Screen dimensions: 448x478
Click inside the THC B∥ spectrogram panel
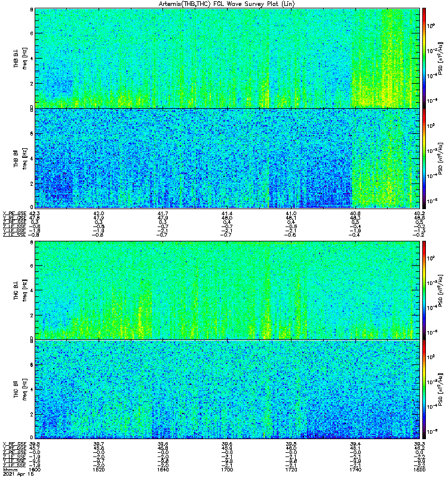227,390
